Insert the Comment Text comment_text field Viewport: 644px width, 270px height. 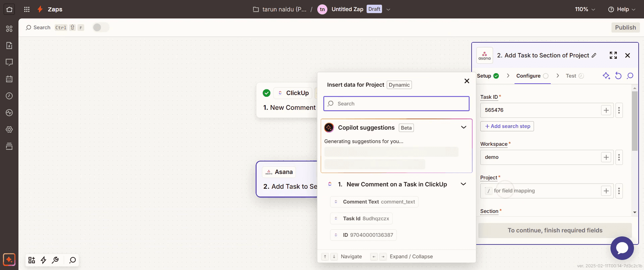point(374,202)
